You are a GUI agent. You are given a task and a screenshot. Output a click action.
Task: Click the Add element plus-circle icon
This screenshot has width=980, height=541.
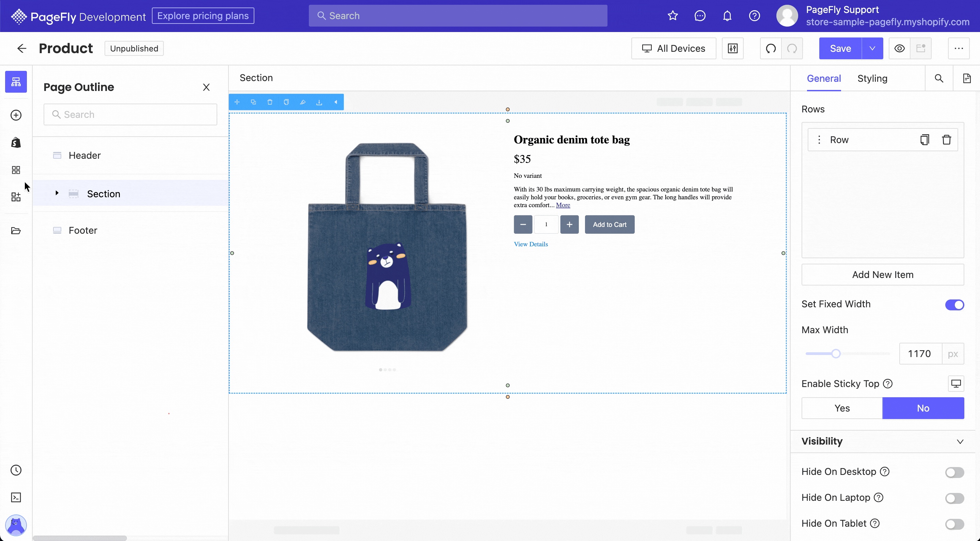tap(16, 115)
